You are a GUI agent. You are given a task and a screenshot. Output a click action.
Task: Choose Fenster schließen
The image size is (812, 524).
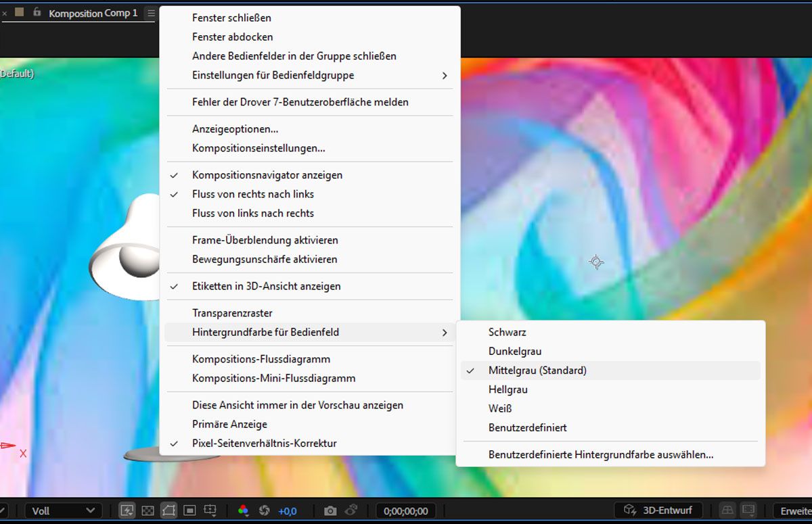[309, 18]
